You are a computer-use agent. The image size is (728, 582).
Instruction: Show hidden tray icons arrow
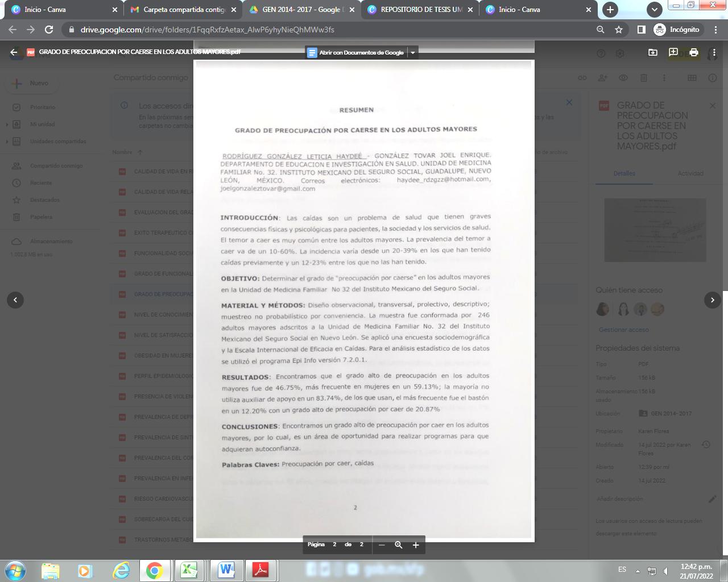[638, 571]
